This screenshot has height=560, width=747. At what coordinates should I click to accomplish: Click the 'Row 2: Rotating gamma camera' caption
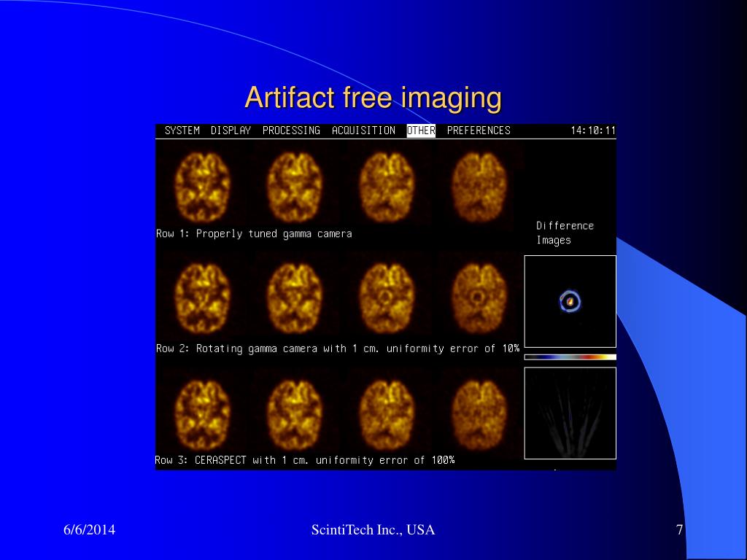coord(338,349)
